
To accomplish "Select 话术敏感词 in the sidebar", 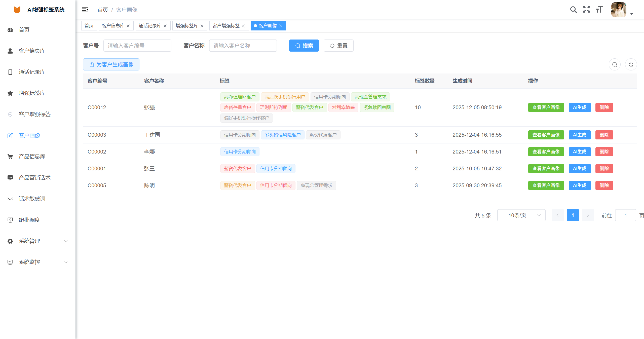I will (32, 199).
